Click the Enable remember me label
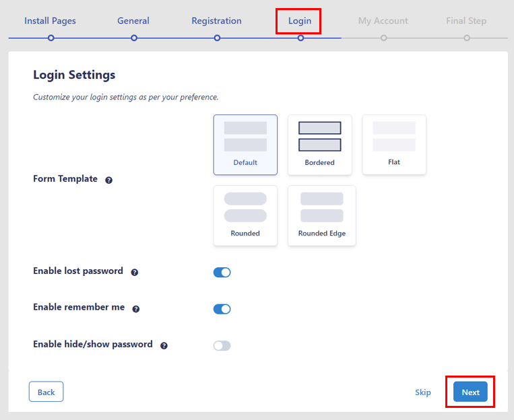Viewport: 514px width, 420px height. [x=79, y=308]
